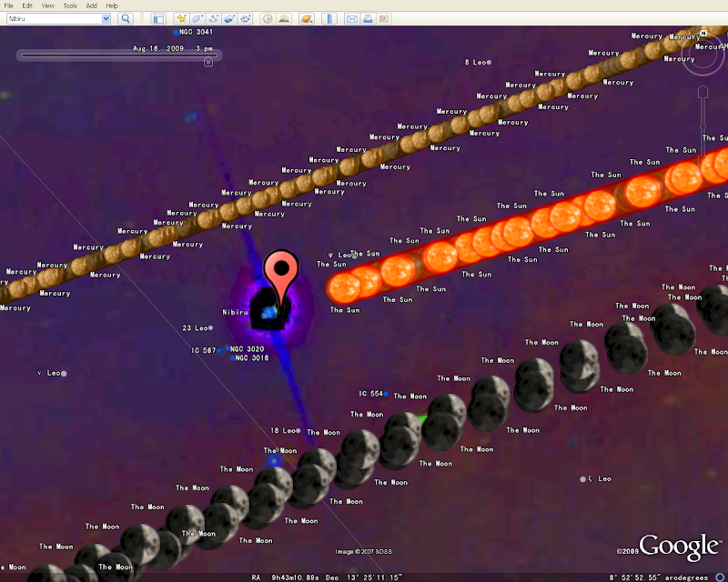
Task: Click the Record a Tour icon
Action: (246, 18)
